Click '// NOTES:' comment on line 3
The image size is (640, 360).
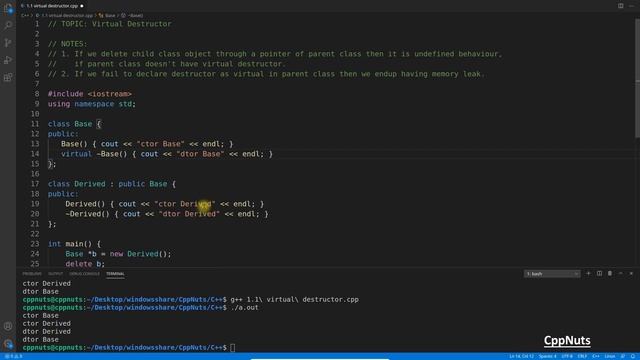click(67, 44)
